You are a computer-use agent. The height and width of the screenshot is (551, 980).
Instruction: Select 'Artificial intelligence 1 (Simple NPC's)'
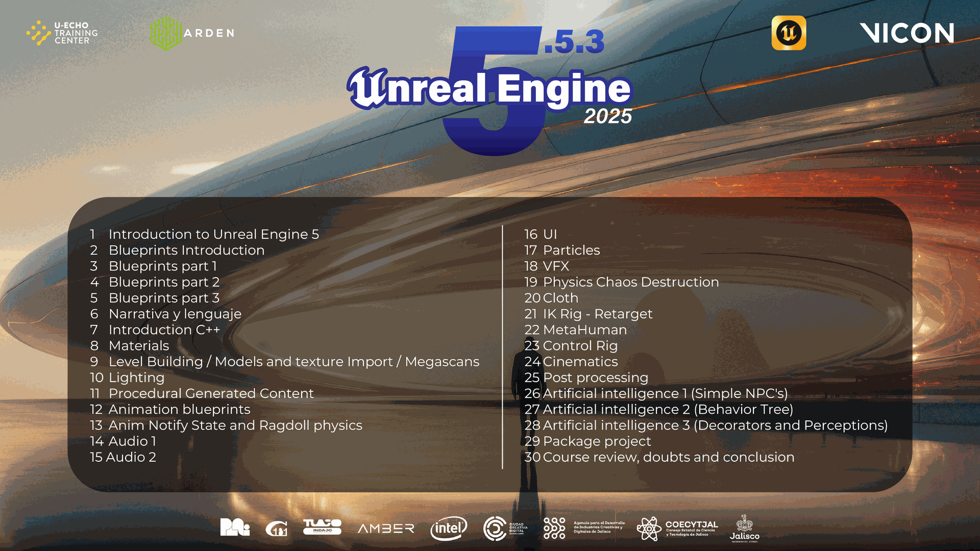pos(656,393)
